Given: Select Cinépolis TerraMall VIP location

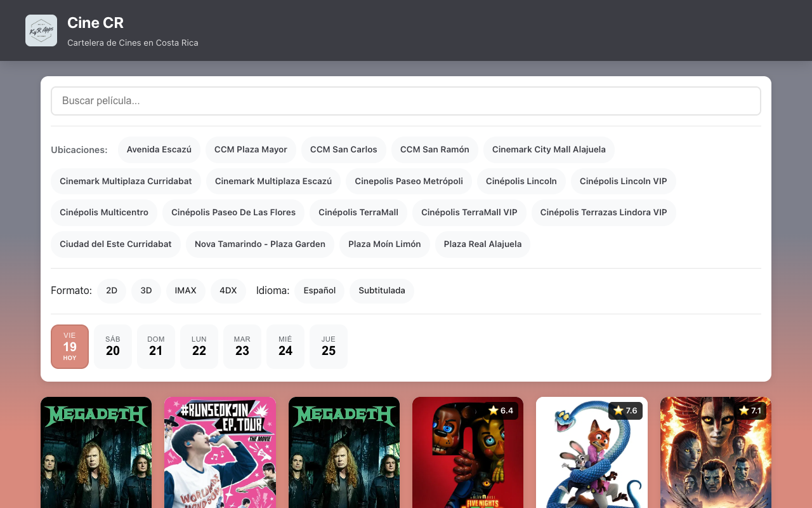Looking at the screenshot, I should [469, 213].
